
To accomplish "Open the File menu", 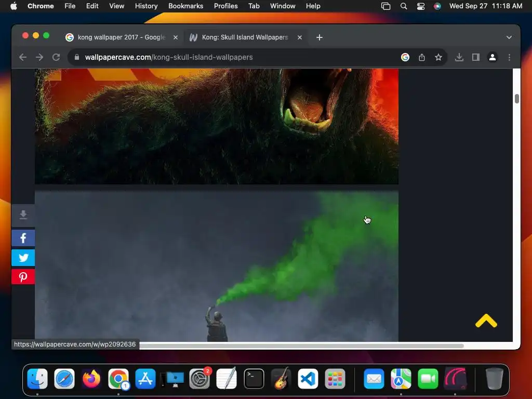I will (70, 6).
